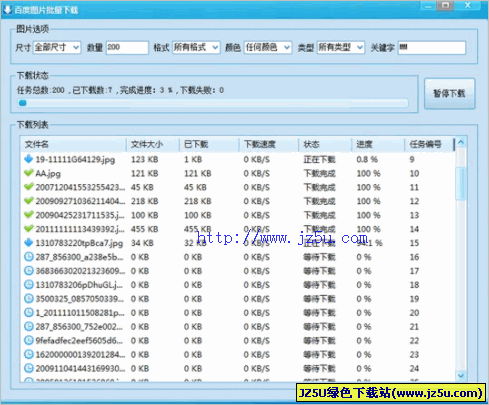Click the checkmark icon for 200909271036211404 file
Screen dimensions: 489x405
pyautogui.click(x=29, y=201)
